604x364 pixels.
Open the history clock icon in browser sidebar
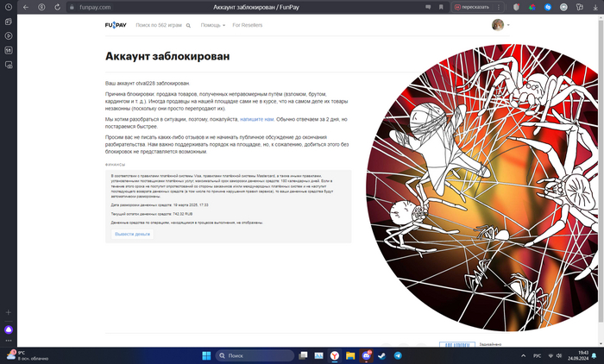(9, 7)
